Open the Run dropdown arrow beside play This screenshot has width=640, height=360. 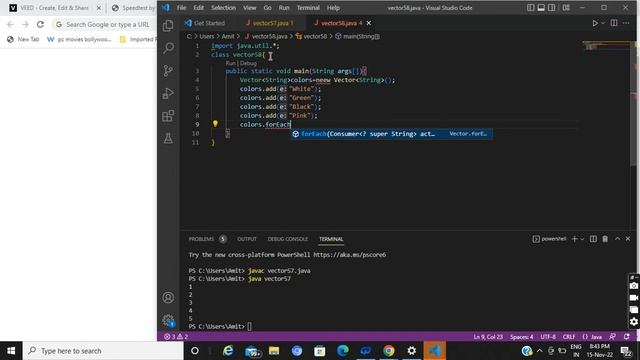[603, 23]
